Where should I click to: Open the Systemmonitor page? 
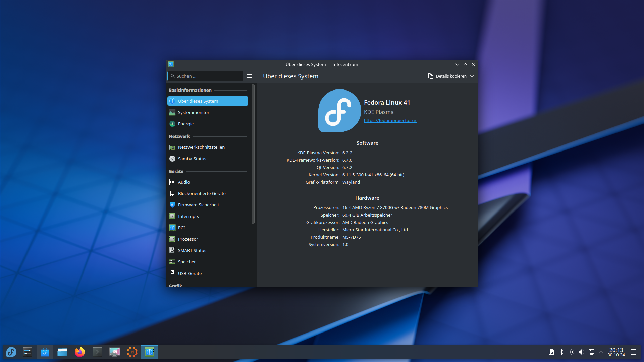pyautogui.click(x=208, y=112)
